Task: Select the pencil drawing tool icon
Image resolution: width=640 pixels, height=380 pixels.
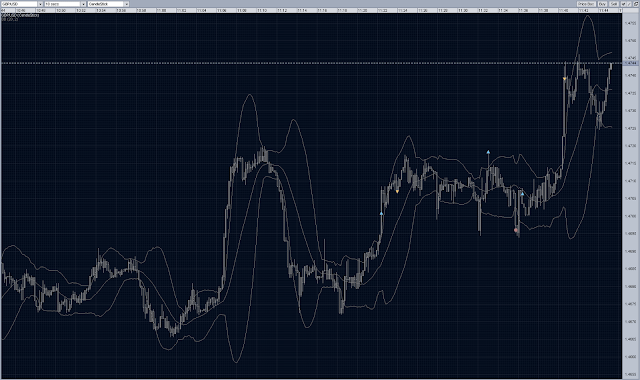Action: click(x=629, y=4)
